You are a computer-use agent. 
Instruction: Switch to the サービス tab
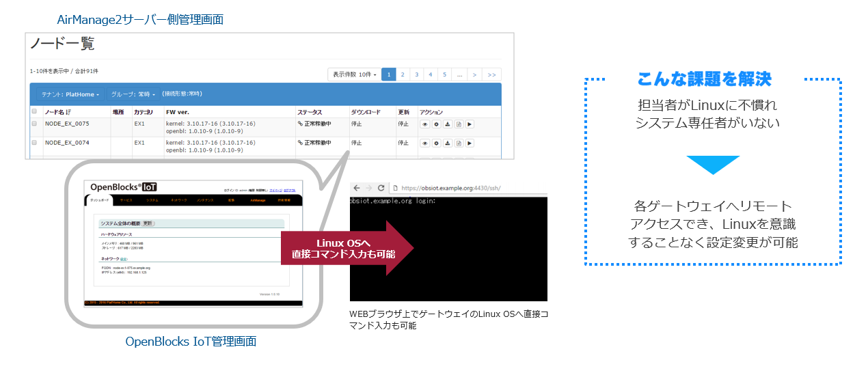(126, 200)
